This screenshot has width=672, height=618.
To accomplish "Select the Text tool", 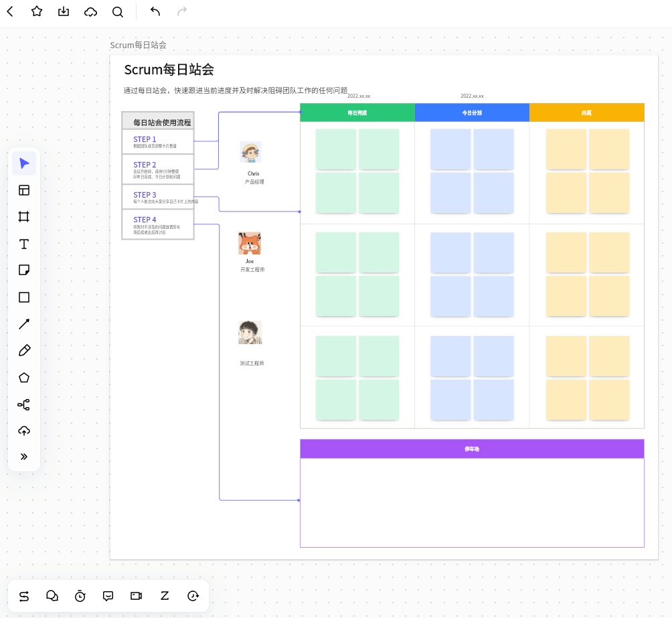I will [x=24, y=244].
